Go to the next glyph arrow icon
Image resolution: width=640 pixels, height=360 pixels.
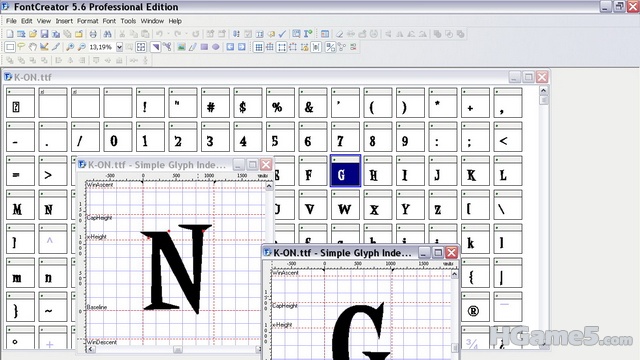[x=242, y=47]
